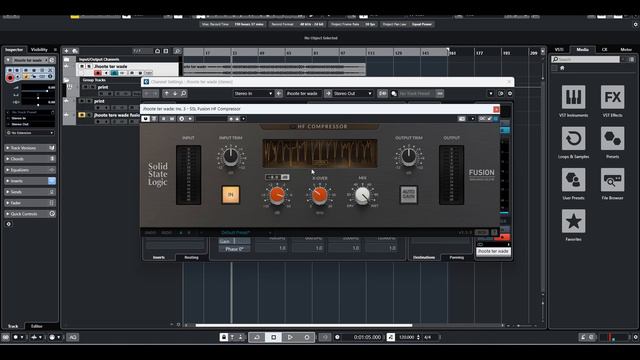Open Presets tile in Media rack
Viewport: 640px width, 360px height.
coord(612,138)
